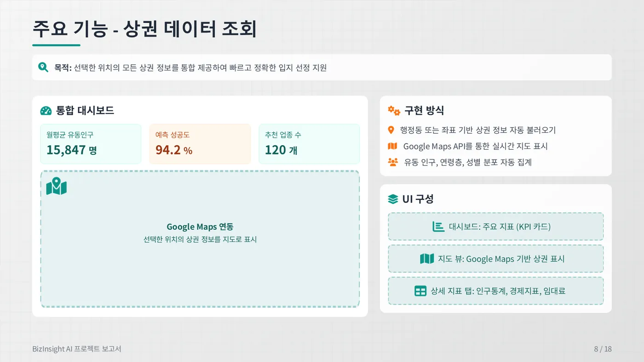Viewport: 644px width, 362px height.
Task: Click the table icon before 상세 지표 탭
Action: point(420,291)
